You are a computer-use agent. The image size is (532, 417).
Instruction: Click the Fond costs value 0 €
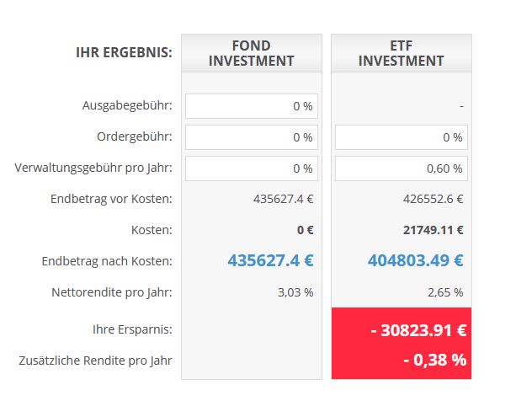[x=304, y=229]
